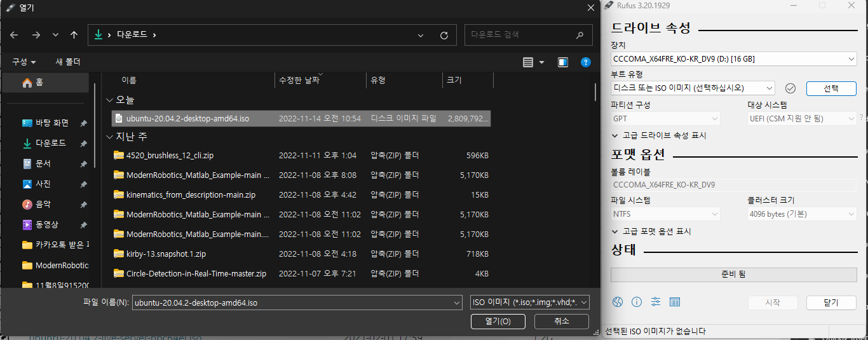Select kinematics_from_description-main.zip file
This screenshot has width=868, height=340.
(x=301, y=194)
